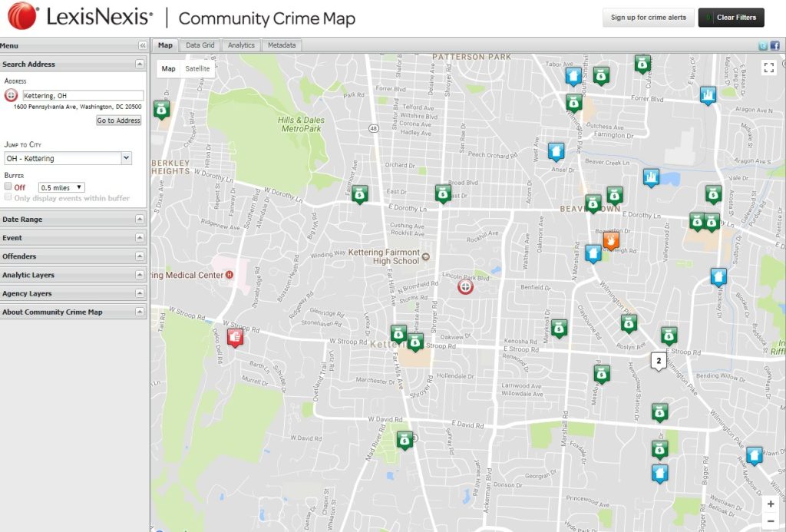Click Sign up for crime alerts
Screen dimensions: 786x532
pyautogui.click(x=648, y=18)
